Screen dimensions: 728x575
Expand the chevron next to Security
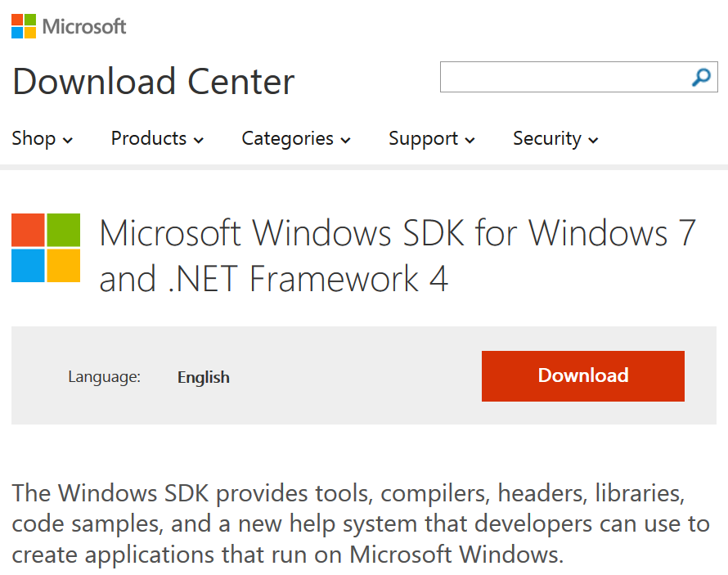coord(593,140)
